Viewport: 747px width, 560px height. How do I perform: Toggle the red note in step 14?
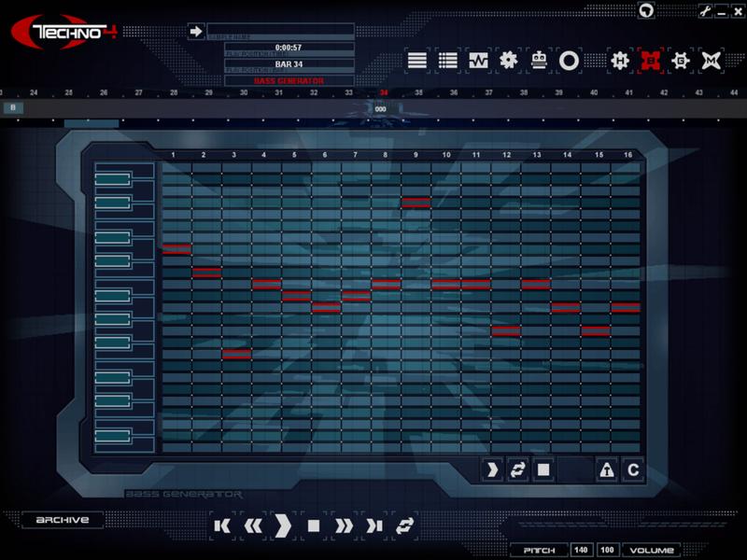(566, 308)
